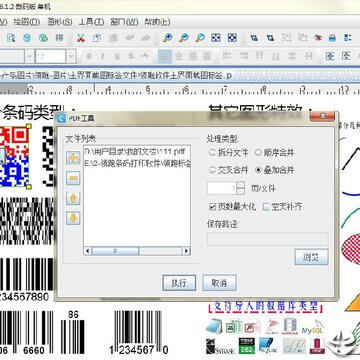
Task: Click the grid layout icon in the toolbar
Action: coord(59,38)
